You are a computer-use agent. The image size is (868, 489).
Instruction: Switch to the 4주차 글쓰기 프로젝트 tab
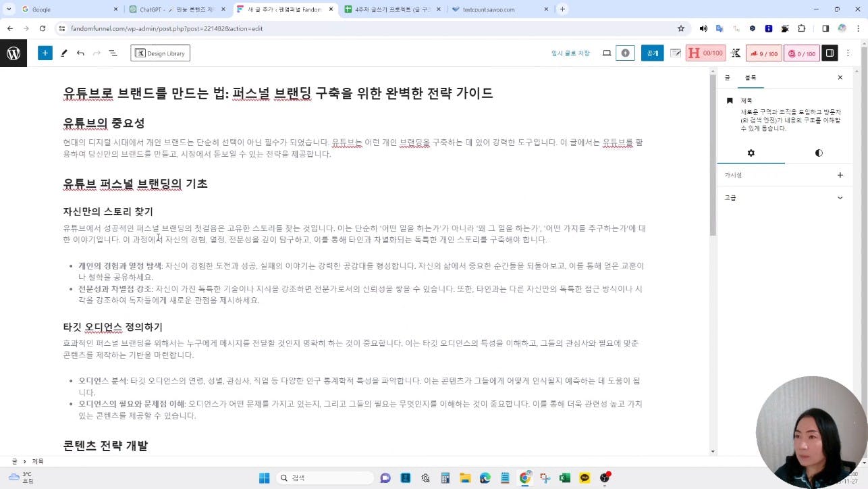click(x=393, y=9)
